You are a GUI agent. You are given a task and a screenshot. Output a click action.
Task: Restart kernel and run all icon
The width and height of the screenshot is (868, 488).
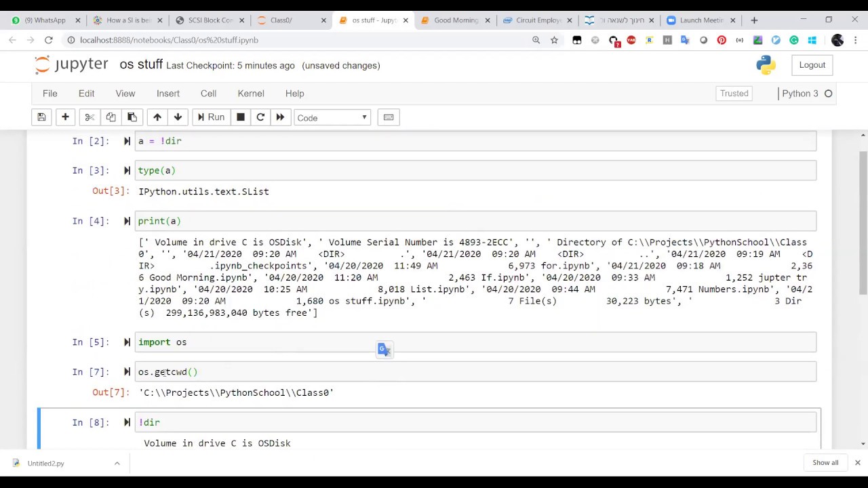coord(280,117)
